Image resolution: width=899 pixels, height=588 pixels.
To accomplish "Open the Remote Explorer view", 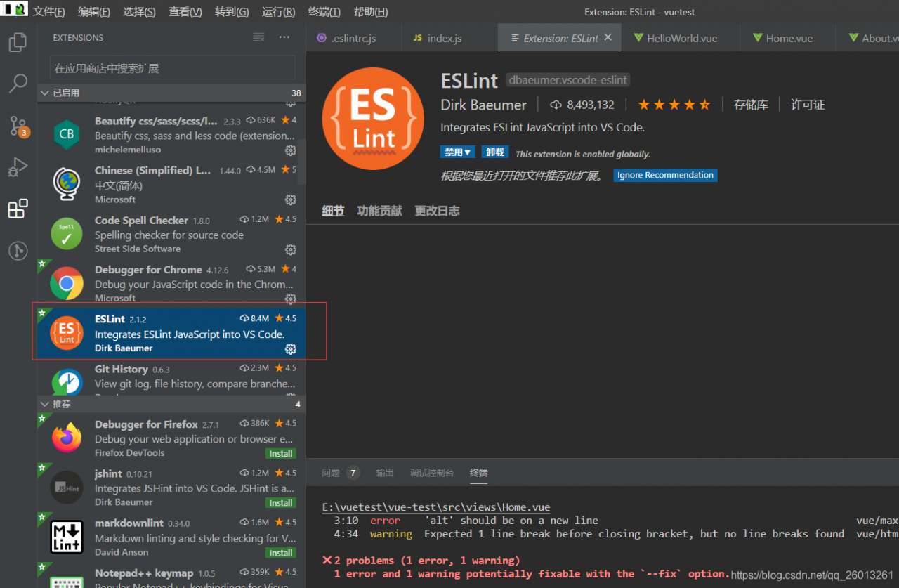I will (x=18, y=251).
